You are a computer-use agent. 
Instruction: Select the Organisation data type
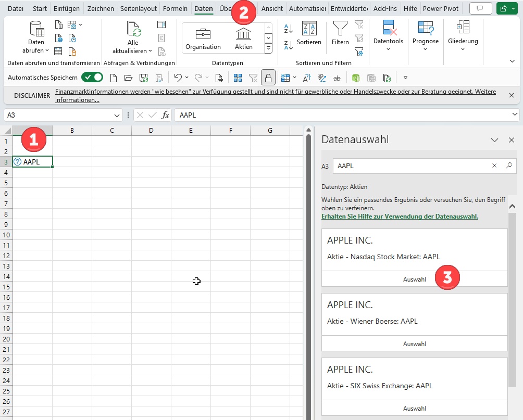point(203,39)
